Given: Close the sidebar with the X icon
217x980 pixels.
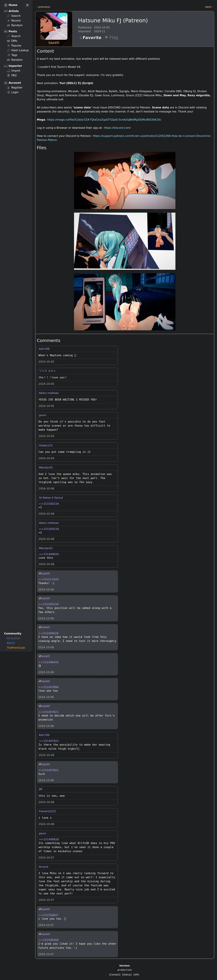Looking at the screenshot, I should click(x=27, y=5).
